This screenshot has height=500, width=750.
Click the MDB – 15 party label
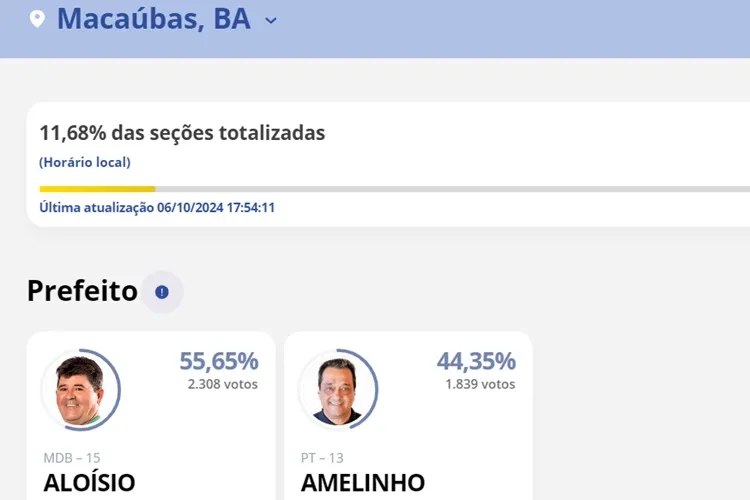click(x=72, y=458)
